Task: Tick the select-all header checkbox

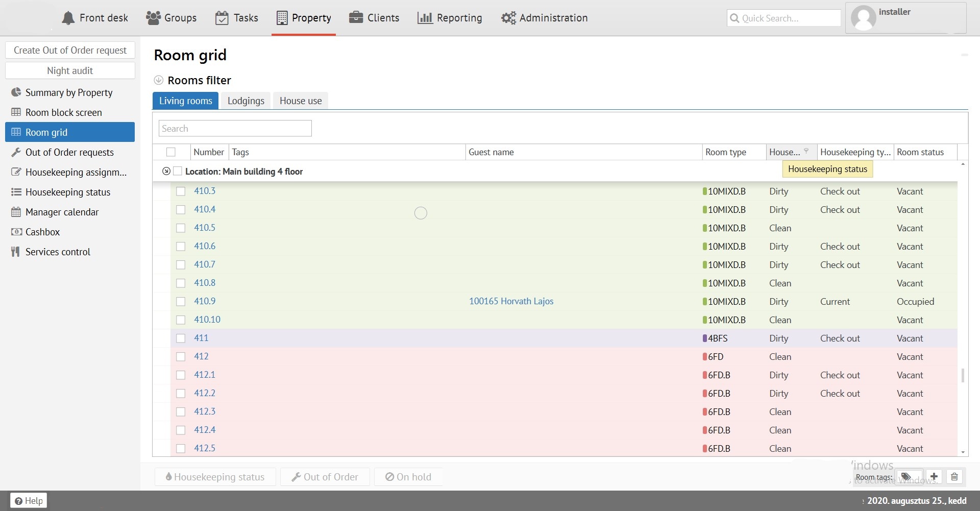Action: point(171,152)
